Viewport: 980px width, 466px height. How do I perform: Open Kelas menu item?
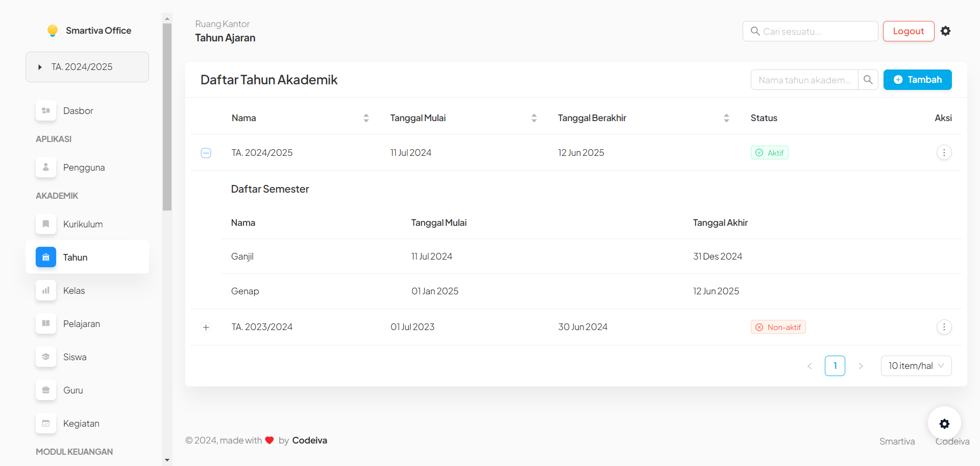[x=74, y=291]
